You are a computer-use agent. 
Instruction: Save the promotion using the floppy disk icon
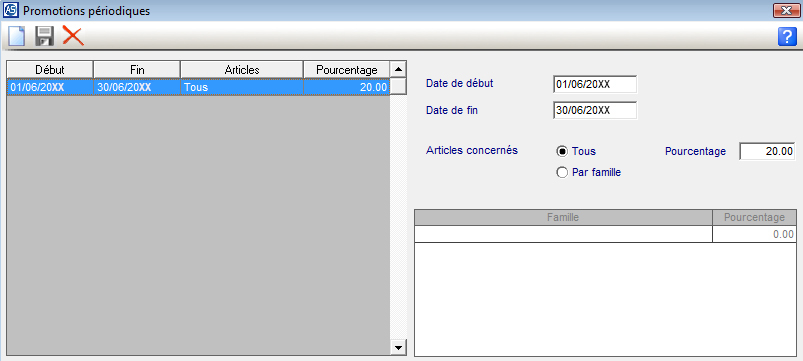(x=45, y=36)
